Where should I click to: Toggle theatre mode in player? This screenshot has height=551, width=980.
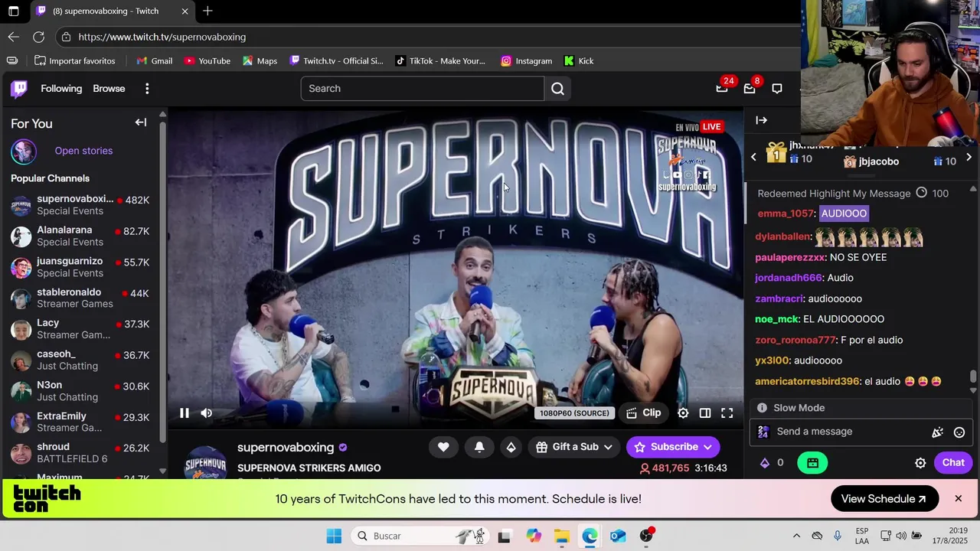coord(705,413)
